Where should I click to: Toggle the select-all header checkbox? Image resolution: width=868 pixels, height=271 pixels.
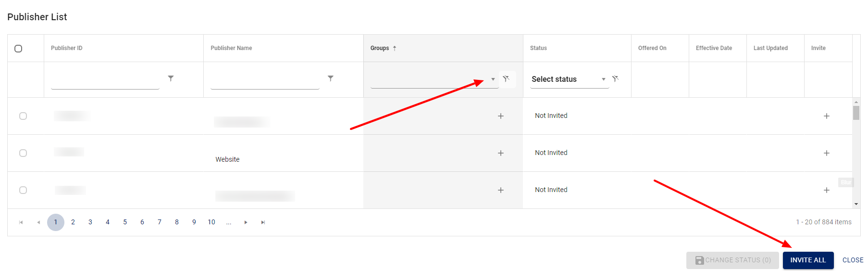click(x=18, y=49)
